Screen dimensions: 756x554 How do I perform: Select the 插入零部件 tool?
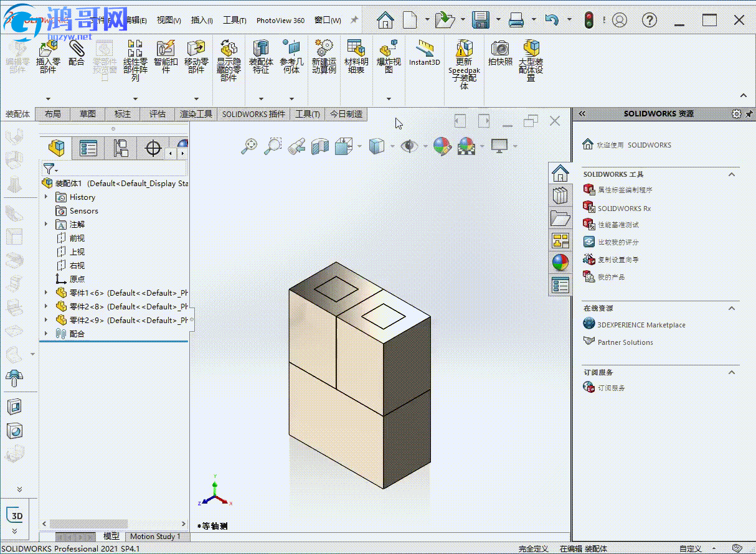48,57
